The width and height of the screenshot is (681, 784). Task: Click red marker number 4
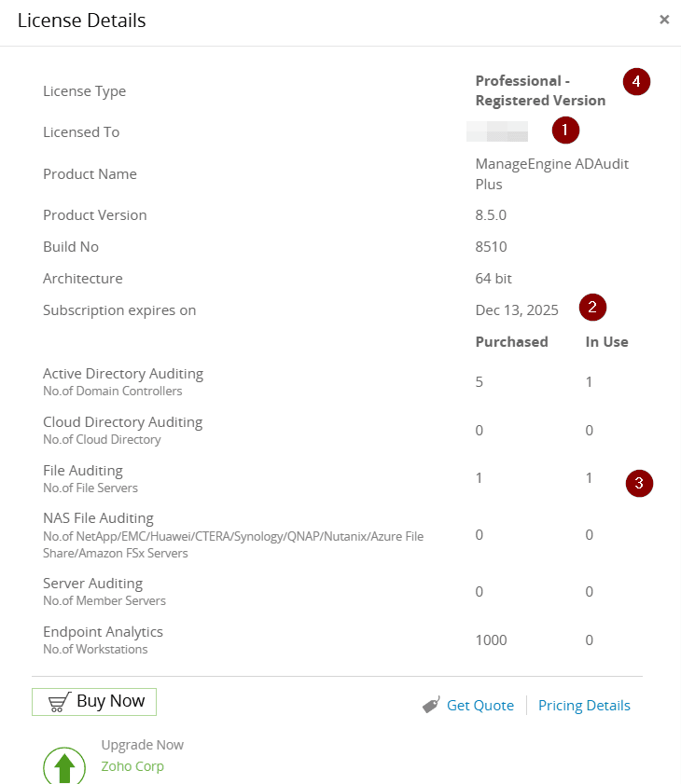(x=636, y=82)
